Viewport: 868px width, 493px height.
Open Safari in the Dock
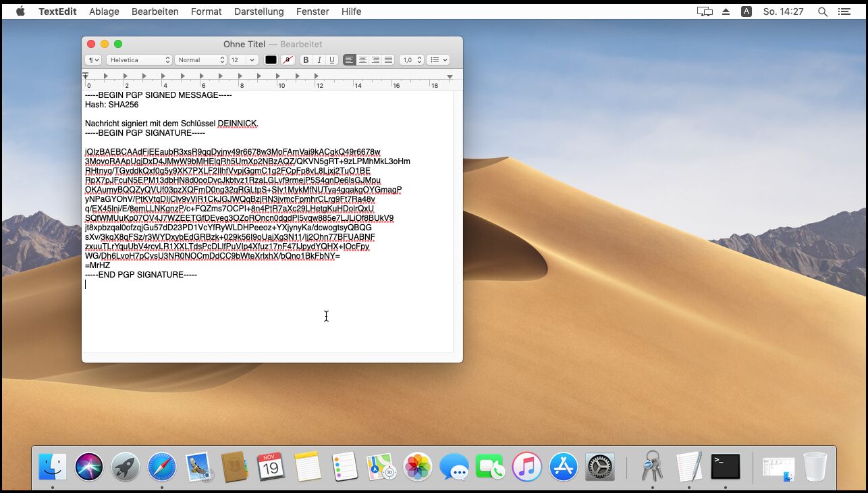[162, 467]
